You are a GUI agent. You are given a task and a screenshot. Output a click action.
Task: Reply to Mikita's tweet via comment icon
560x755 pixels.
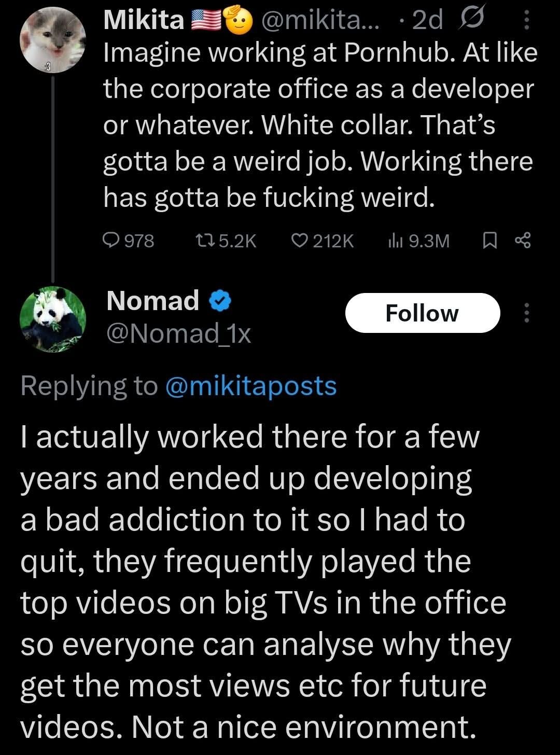click(x=111, y=240)
